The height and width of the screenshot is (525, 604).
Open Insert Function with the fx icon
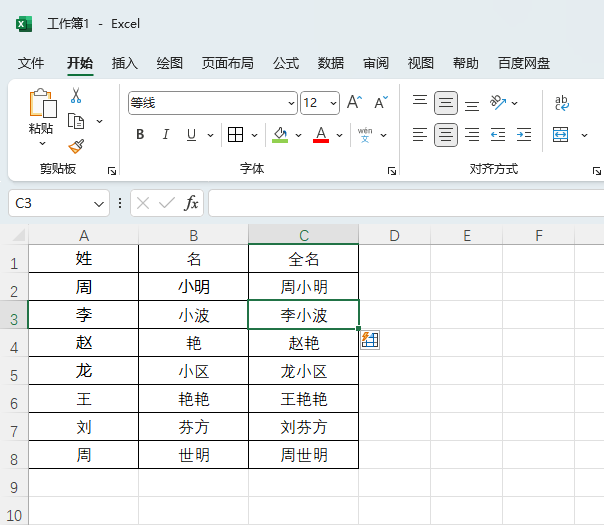click(191, 203)
